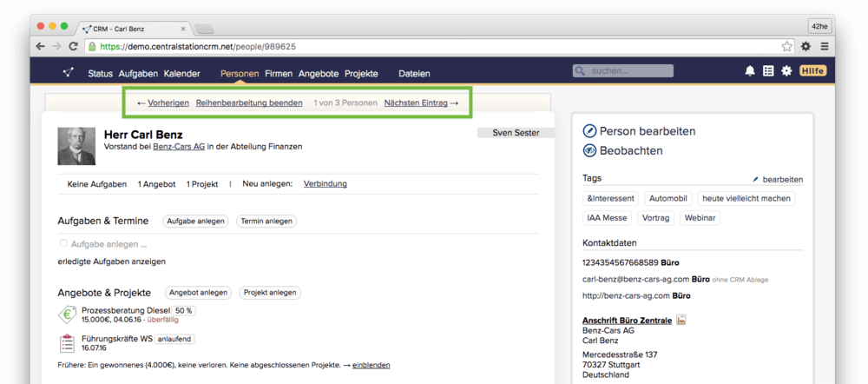The width and height of the screenshot is (868, 384).
Task: Open the Personen menu item
Action: pos(240,73)
